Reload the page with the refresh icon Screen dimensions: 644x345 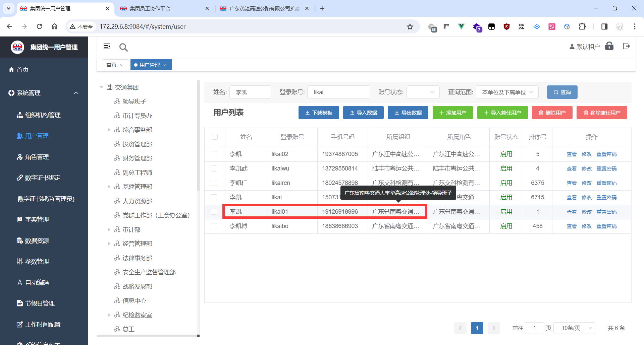pyautogui.click(x=39, y=26)
